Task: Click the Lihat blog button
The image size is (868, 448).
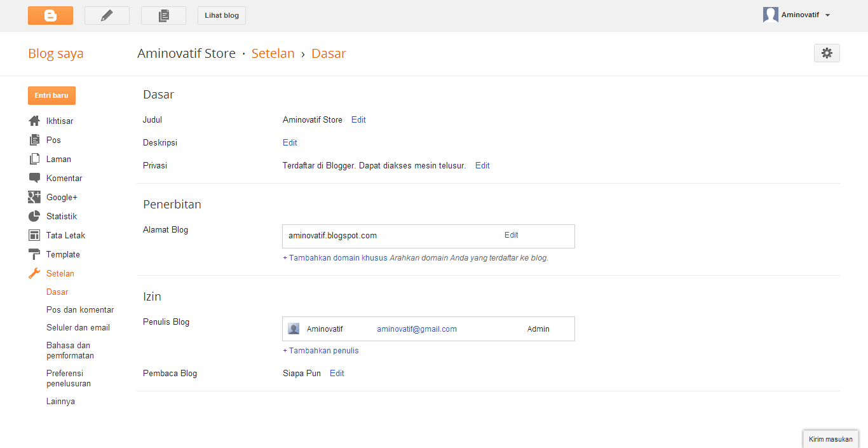Action: [x=222, y=15]
